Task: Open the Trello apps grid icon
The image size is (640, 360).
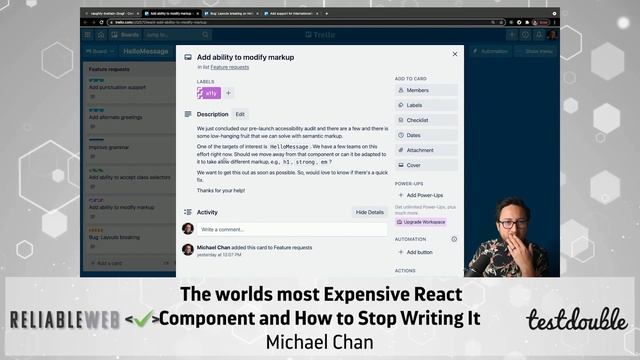Action: click(x=88, y=35)
